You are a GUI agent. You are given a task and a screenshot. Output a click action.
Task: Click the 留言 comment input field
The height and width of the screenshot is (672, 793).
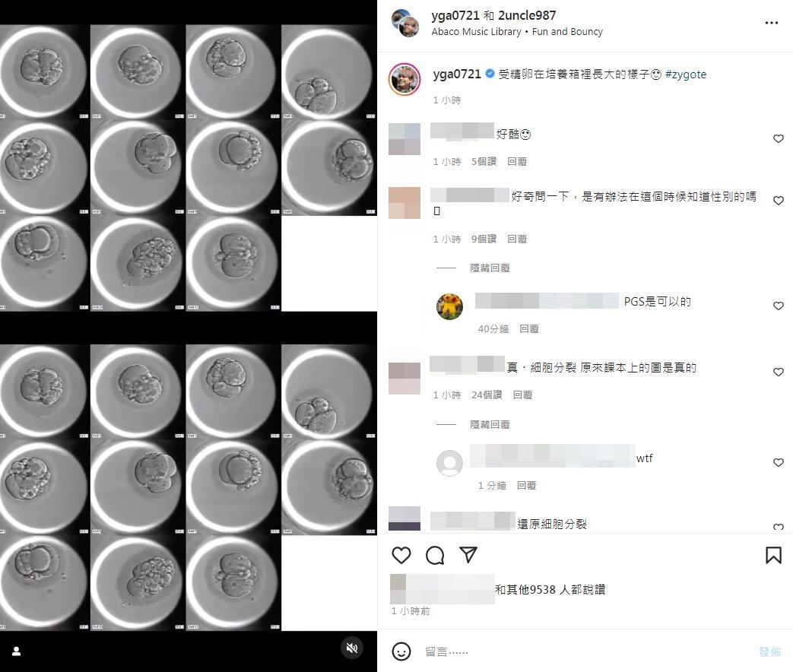(587, 651)
